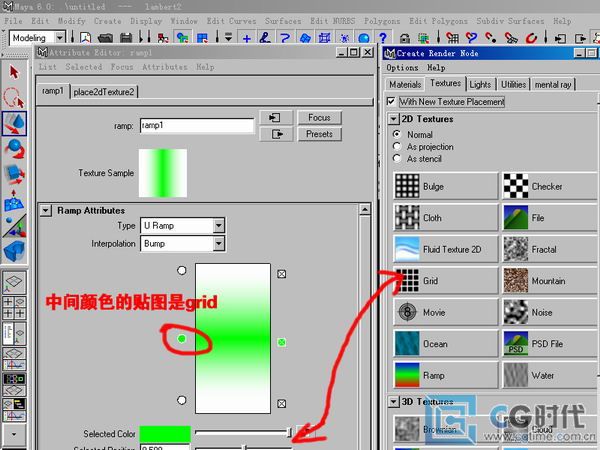The width and height of the screenshot is (600, 450).
Task: Select the top ramp color handle
Action: [x=182, y=271]
